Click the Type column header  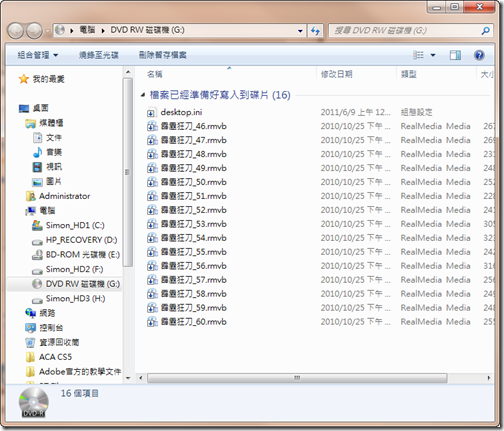point(436,74)
